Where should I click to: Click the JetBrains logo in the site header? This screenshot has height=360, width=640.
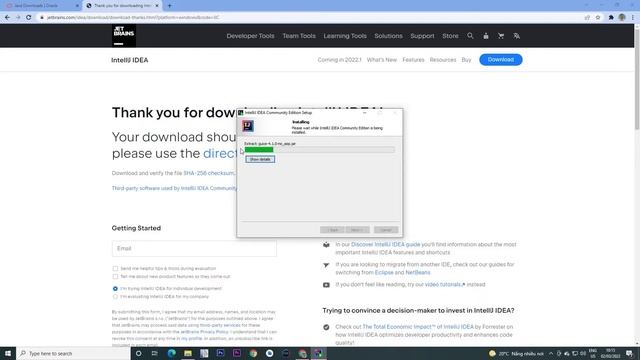click(124, 36)
